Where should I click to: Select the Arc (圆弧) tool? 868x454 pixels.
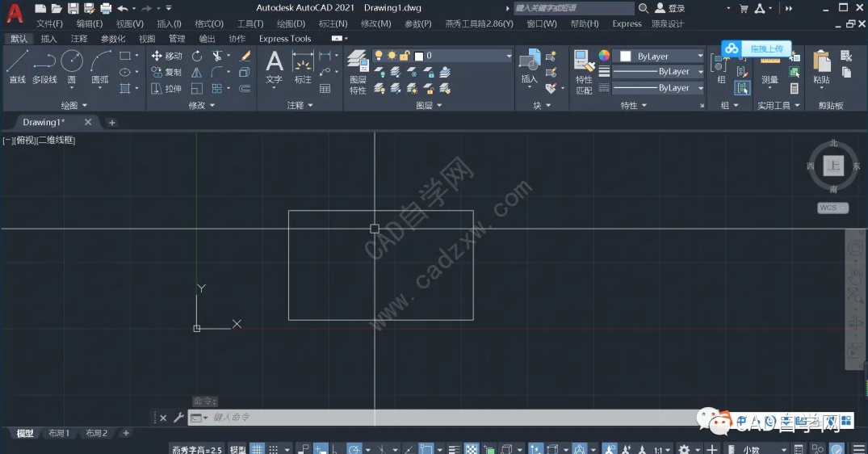(x=100, y=66)
